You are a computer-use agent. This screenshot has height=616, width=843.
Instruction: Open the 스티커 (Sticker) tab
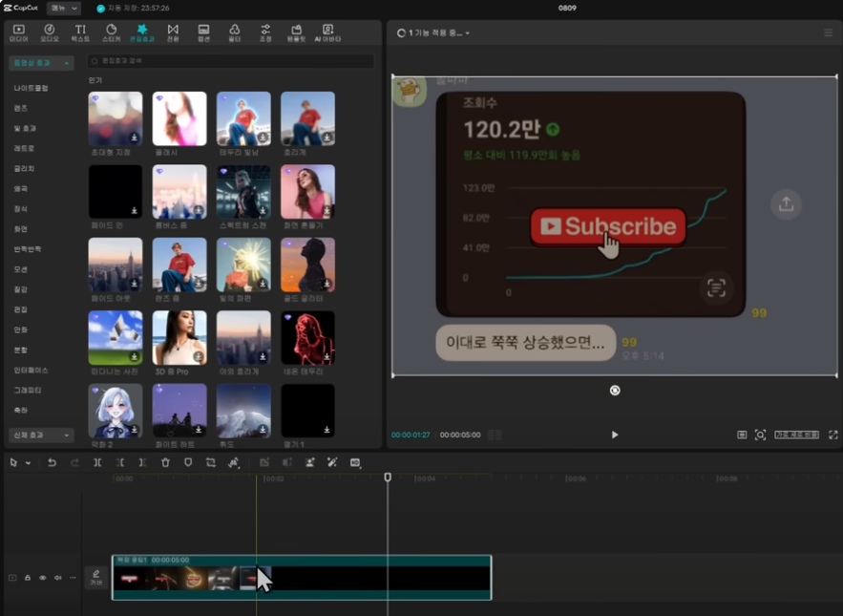click(112, 32)
